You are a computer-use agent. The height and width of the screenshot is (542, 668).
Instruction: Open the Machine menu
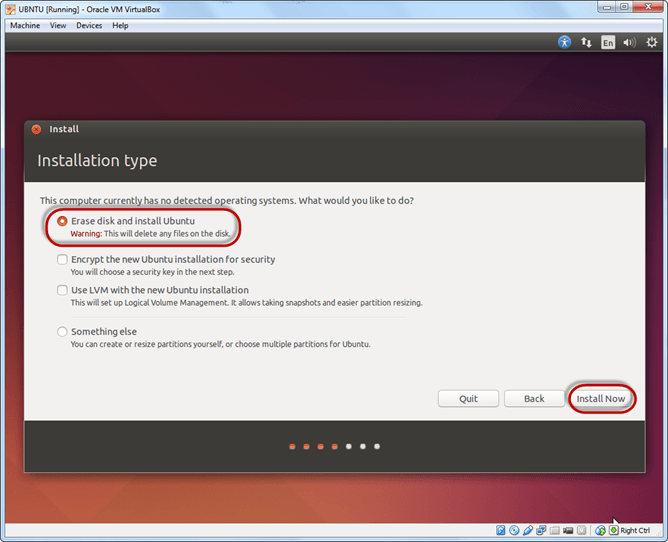(x=25, y=25)
